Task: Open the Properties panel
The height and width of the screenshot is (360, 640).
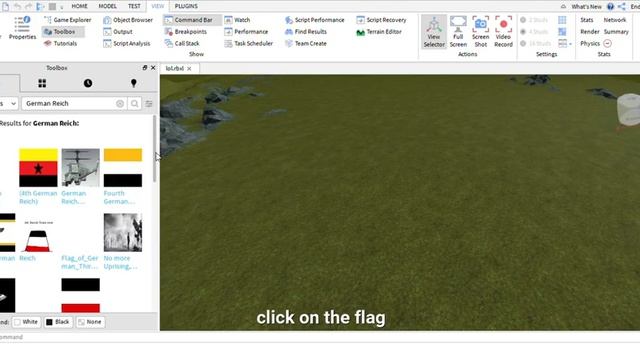Action: [x=22, y=28]
